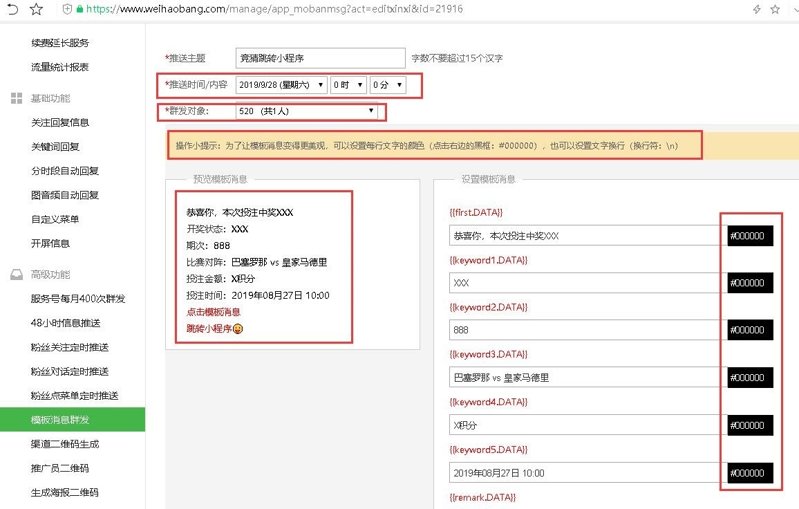Click the bookmark star icon beside the back arrow
The image size is (799, 509).
coord(36,9)
